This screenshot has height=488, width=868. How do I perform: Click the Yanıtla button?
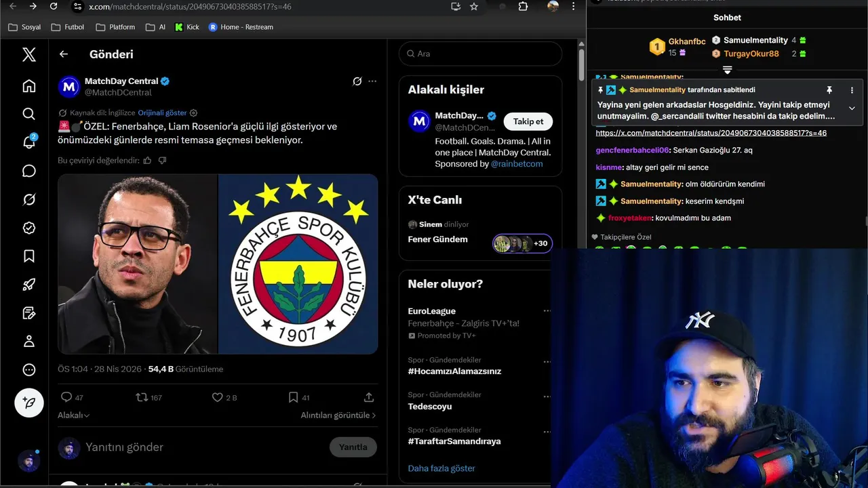353,447
